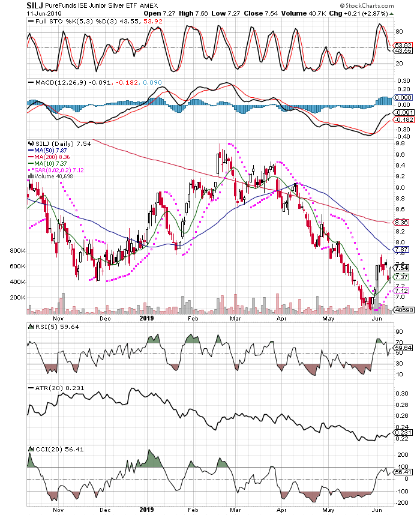Click the 7.87 MA(50) price tag

tap(401, 250)
